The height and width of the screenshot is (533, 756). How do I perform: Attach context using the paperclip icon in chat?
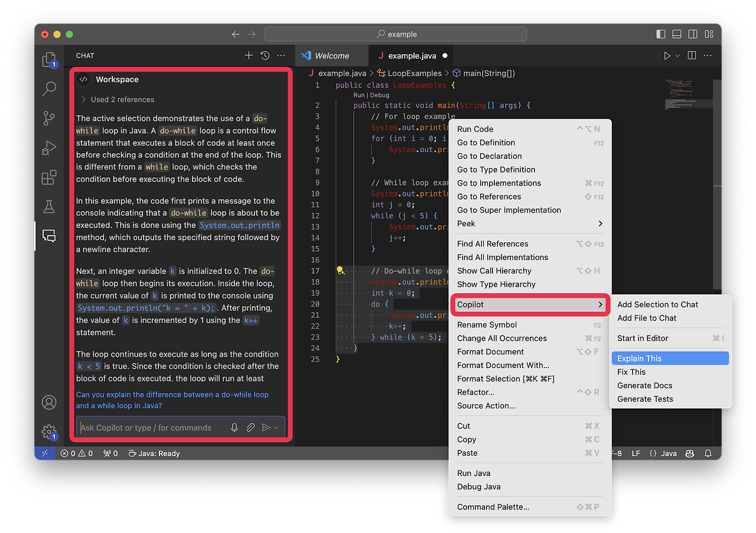point(250,427)
